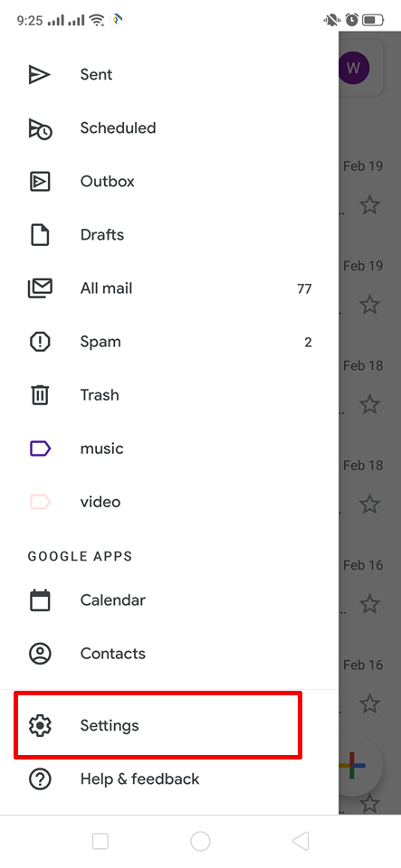The width and height of the screenshot is (401, 868).
Task: Tap the All mail stacked envelope icon
Action: click(x=40, y=288)
